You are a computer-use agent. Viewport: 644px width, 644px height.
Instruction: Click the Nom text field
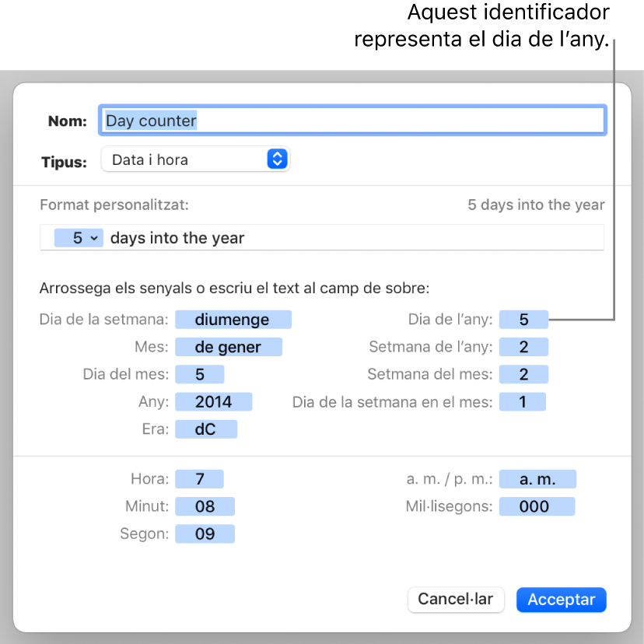coord(352,121)
